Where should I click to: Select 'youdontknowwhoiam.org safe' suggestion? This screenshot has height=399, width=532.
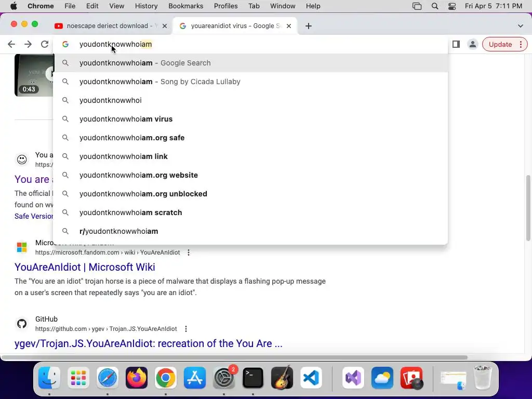coord(251,137)
